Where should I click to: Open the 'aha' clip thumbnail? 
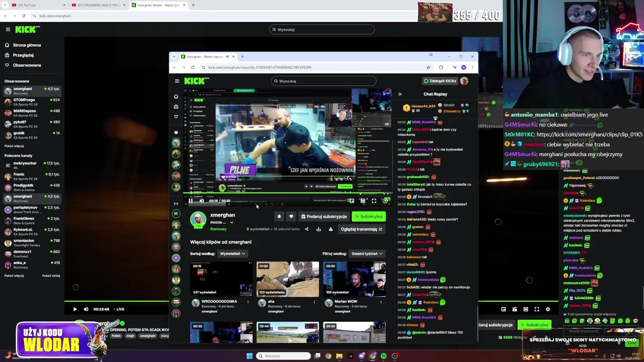(288, 280)
